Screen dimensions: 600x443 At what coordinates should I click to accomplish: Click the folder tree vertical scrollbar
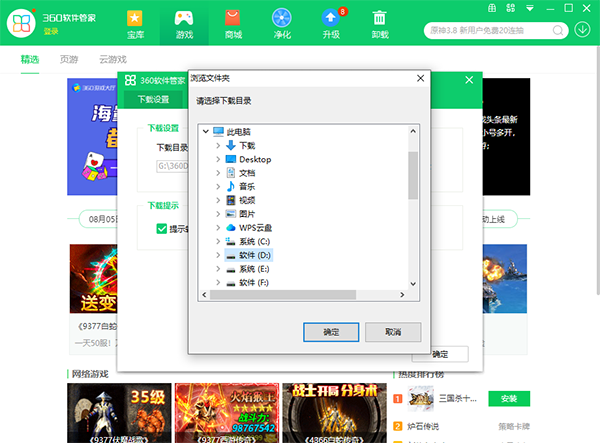click(x=412, y=180)
